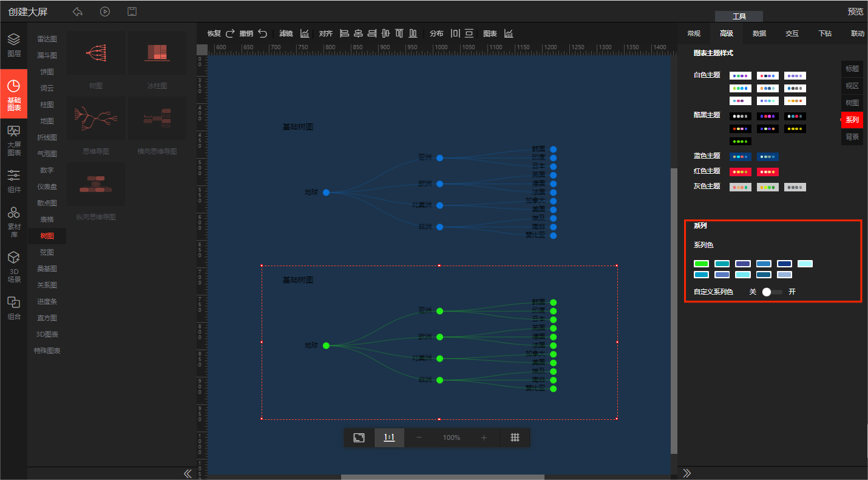Click the 撤销 undo arrow icon
Image resolution: width=868 pixels, height=480 pixels.
coord(262,33)
